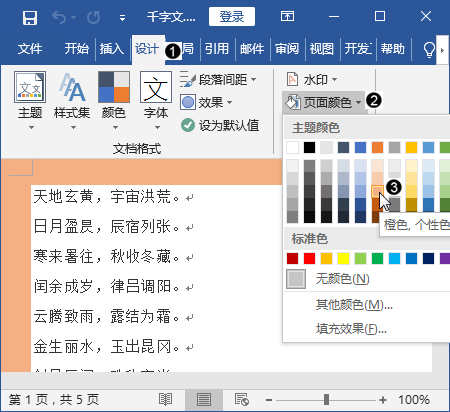Select the Print Layout view button
The height and width of the screenshot is (412, 450).
[x=204, y=399]
